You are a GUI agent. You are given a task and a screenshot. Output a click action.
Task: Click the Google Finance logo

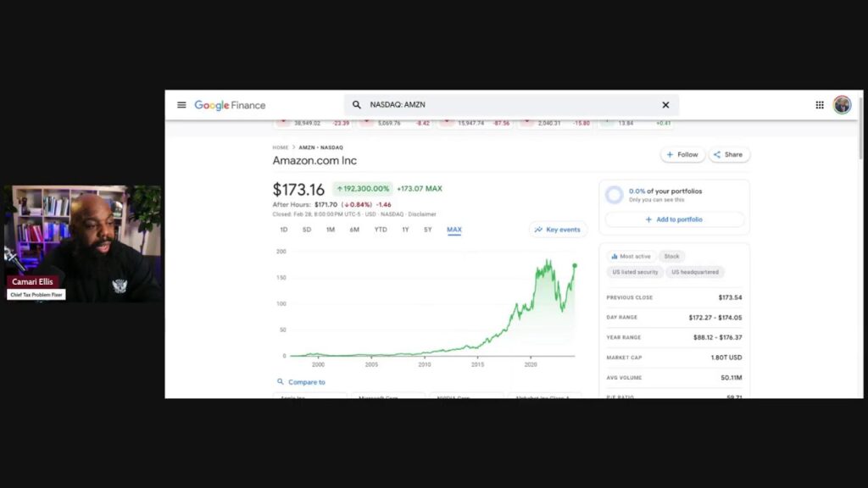click(x=230, y=105)
